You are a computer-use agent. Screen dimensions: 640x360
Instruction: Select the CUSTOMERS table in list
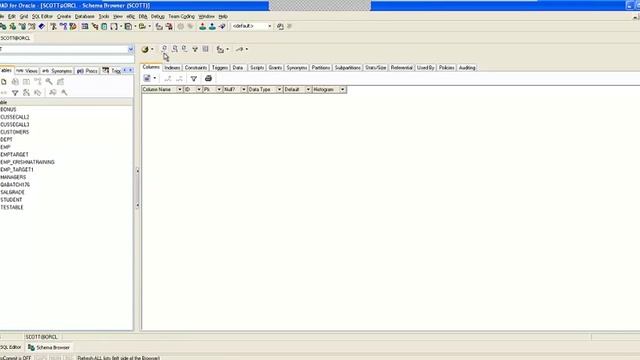pyautogui.click(x=15, y=132)
